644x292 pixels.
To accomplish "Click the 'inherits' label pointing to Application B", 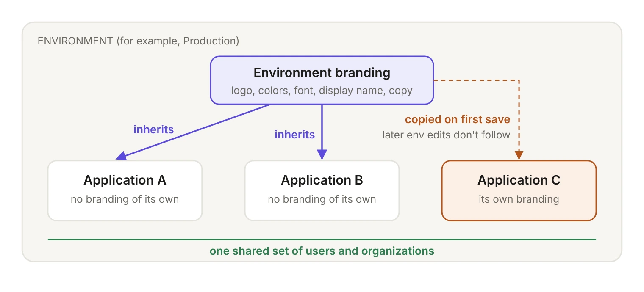I will point(295,135).
